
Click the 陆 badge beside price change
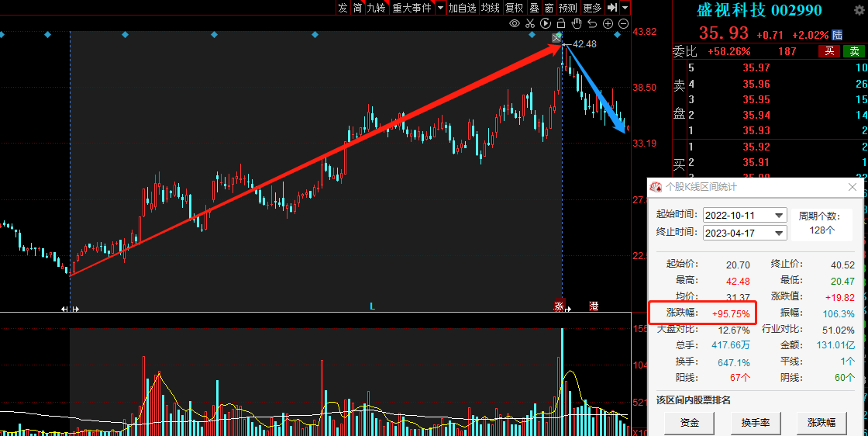click(837, 35)
